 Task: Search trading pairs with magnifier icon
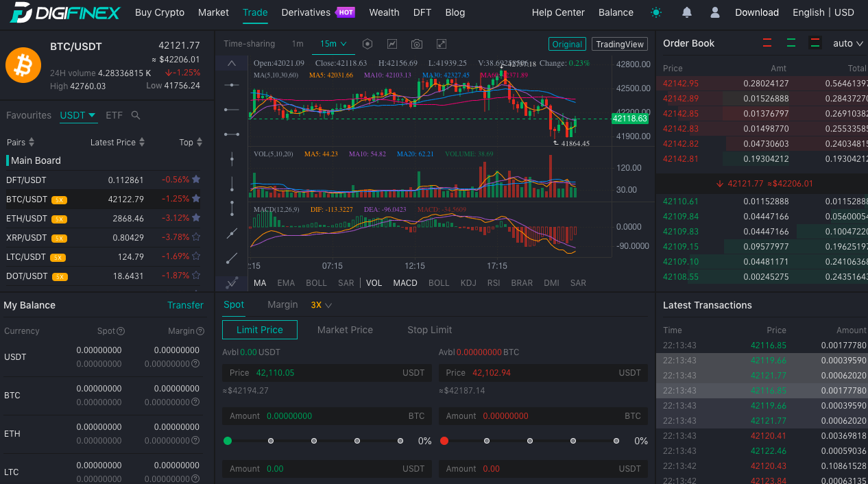136,115
